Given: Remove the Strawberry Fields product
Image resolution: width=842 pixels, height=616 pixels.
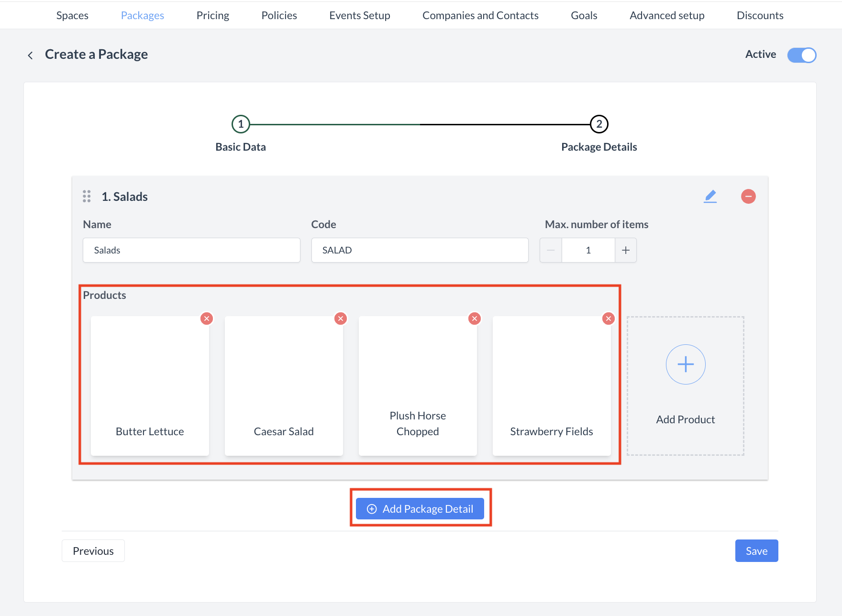Looking at the screenshot, I should [609, 319].
